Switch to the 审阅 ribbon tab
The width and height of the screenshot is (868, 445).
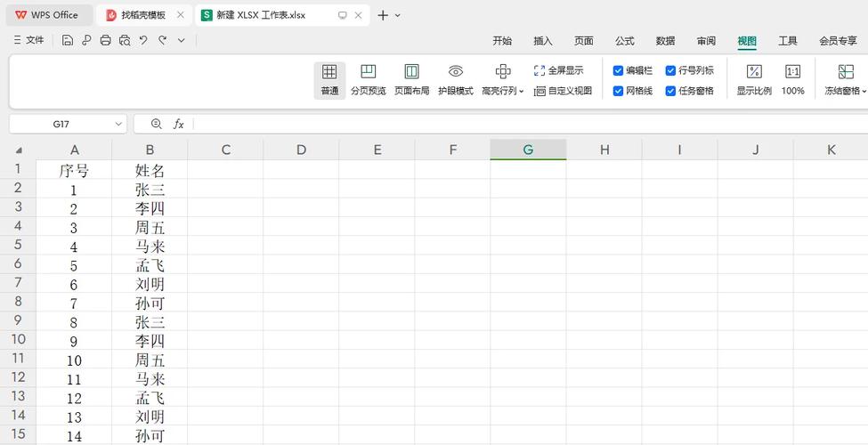click(x=706, y=41)
